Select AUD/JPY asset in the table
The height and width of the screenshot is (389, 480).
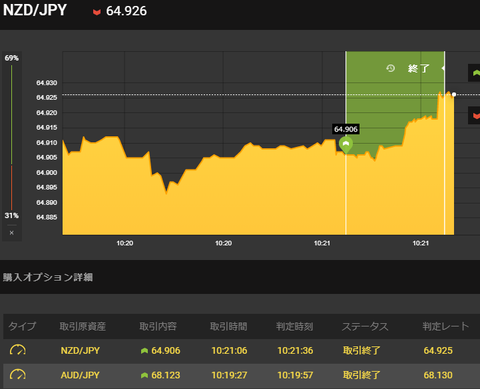pyautogui.click(x=80, y=375)
